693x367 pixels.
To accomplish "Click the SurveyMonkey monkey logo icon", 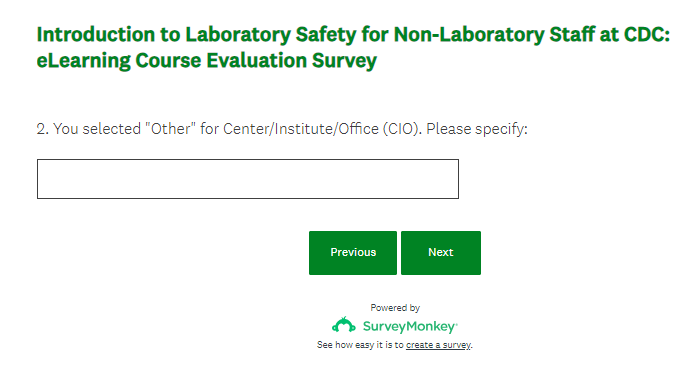I will (x=343, y=325).
